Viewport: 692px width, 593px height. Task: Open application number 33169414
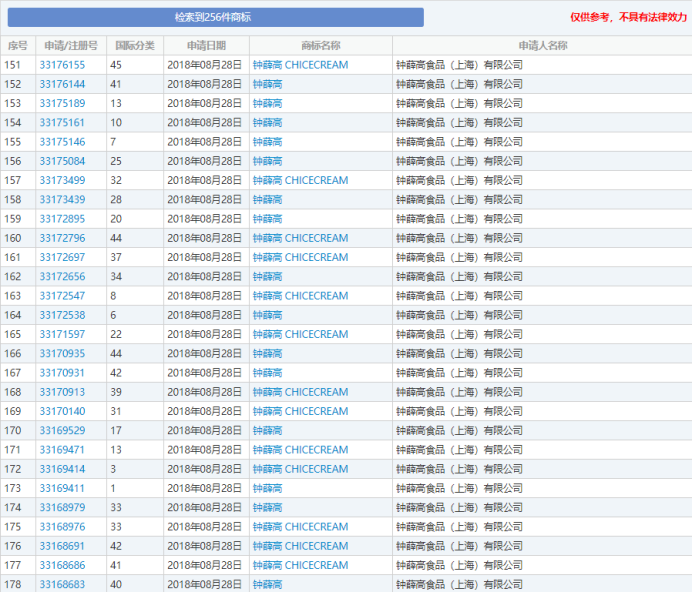62,469
